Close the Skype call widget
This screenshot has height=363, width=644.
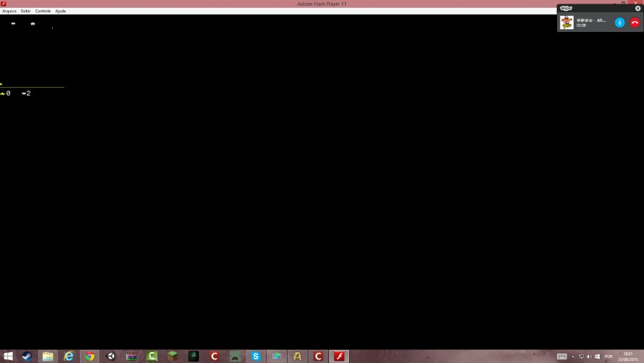638,8
